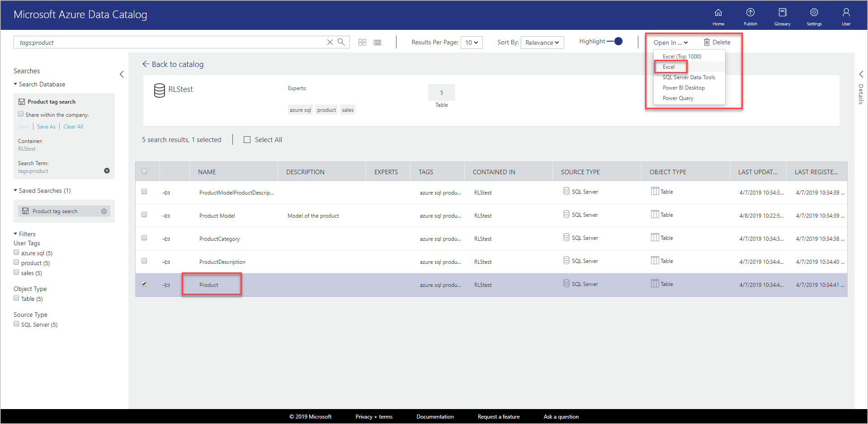Select Power BI Desktop from Open In menu
868x424 pixels.
click(684, 87)
